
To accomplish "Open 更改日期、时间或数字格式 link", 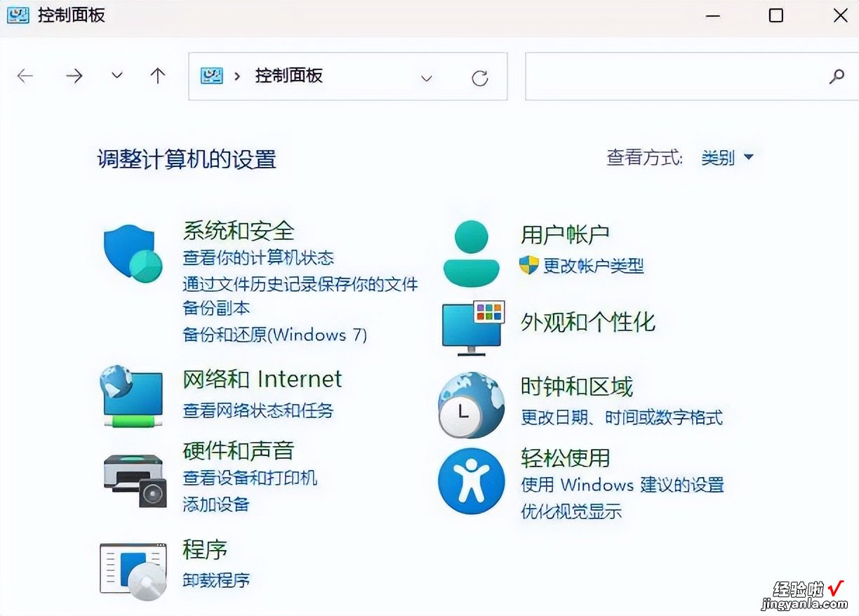I will tap(622, 417).
